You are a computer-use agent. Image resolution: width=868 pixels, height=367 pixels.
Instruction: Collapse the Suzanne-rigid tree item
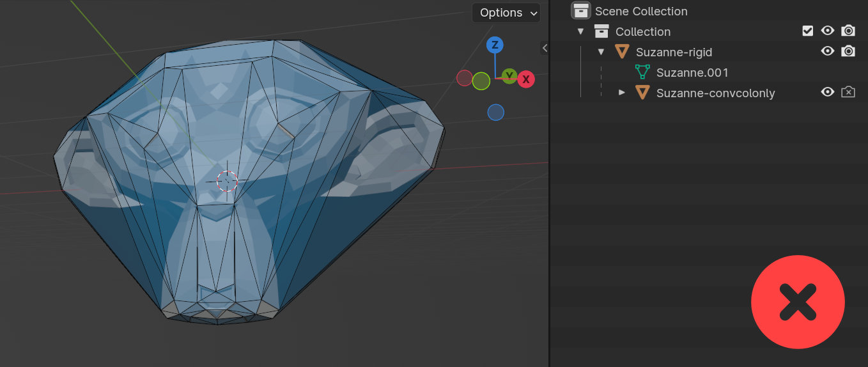pos(601,52)
